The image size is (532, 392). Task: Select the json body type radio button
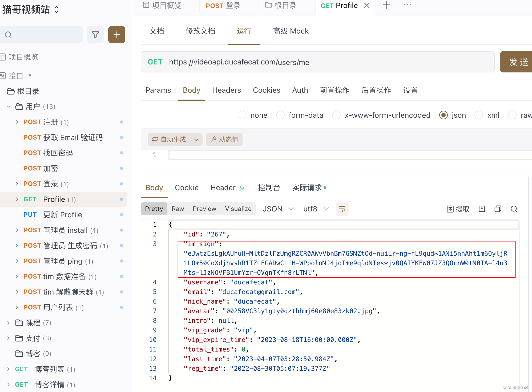point(443,115)
